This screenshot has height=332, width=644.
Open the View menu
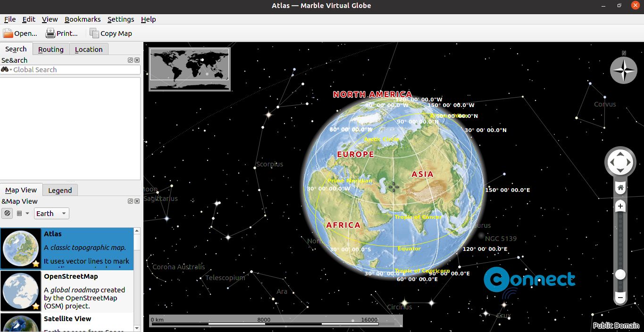pos(50,19)
